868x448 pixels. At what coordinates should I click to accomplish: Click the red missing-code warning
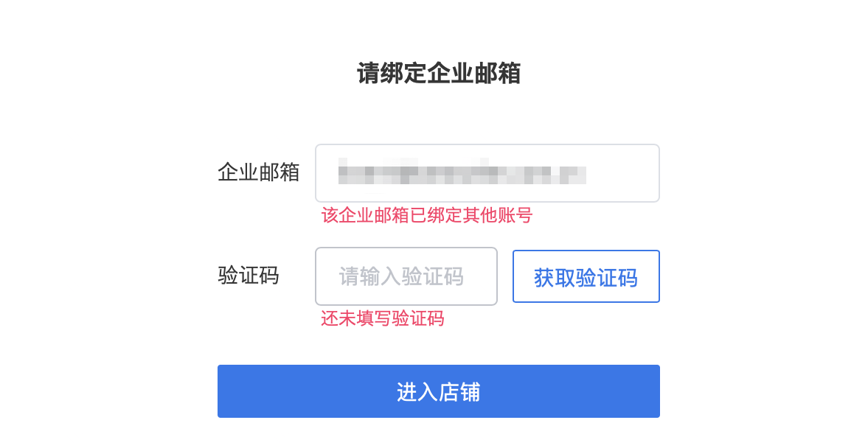[382, 318]
